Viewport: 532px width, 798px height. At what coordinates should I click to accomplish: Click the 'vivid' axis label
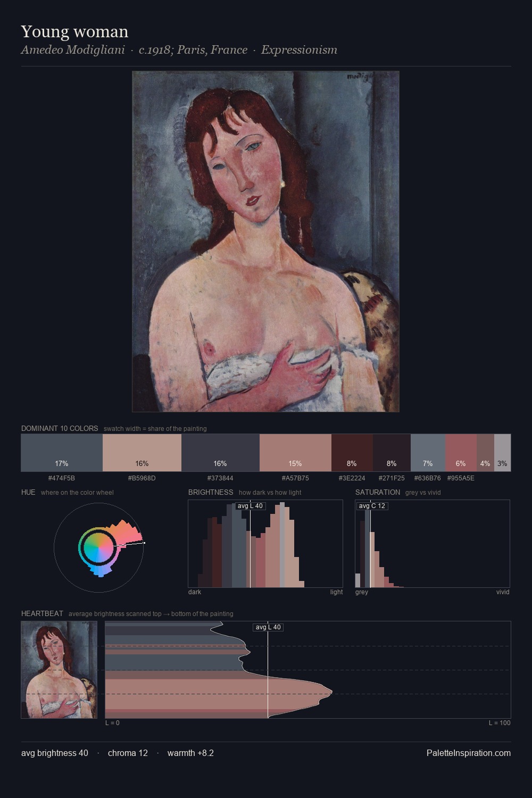[x=503, y=592]
